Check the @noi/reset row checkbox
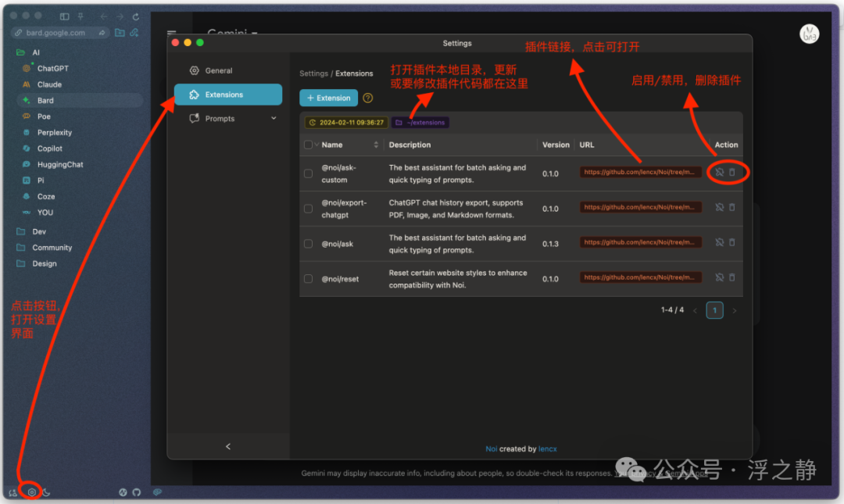Screen dimensions: 844x504 pyautogui.click(x=308, y=279)
